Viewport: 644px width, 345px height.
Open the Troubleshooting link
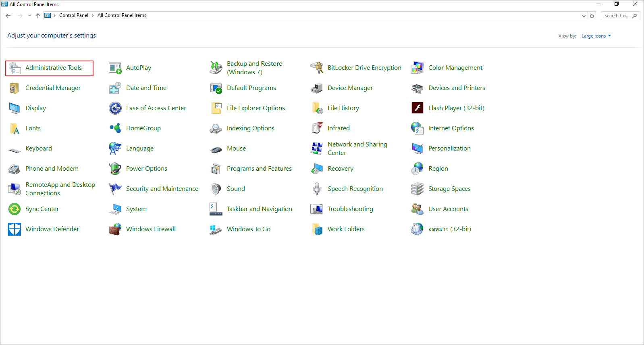350,209
